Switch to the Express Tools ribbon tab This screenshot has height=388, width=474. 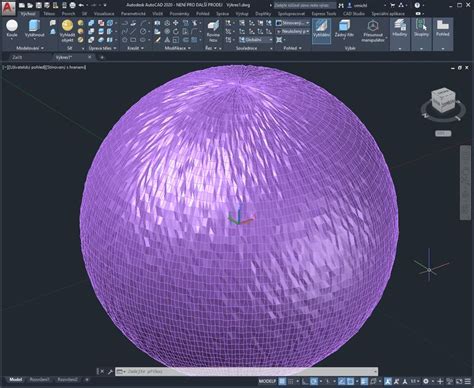click(324, 14)
